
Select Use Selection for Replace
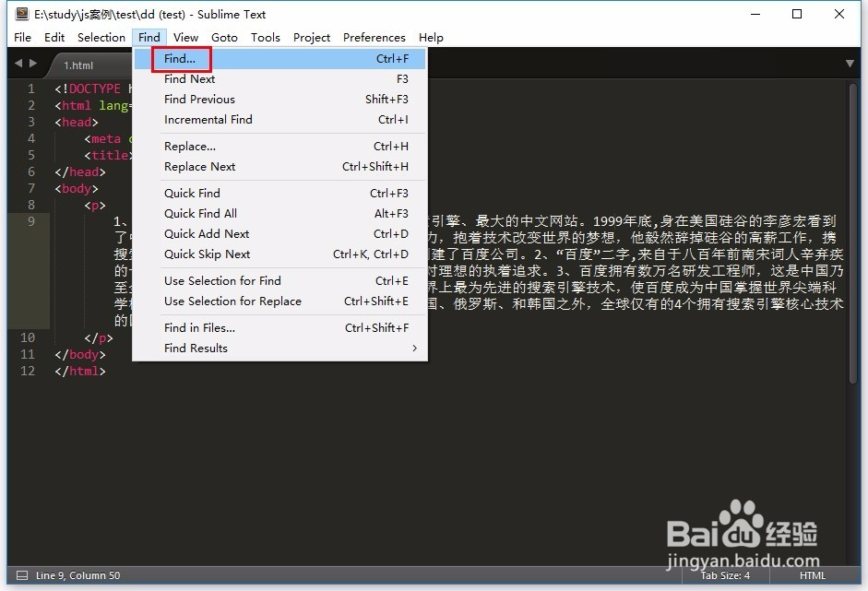click(x=280, y=301)
